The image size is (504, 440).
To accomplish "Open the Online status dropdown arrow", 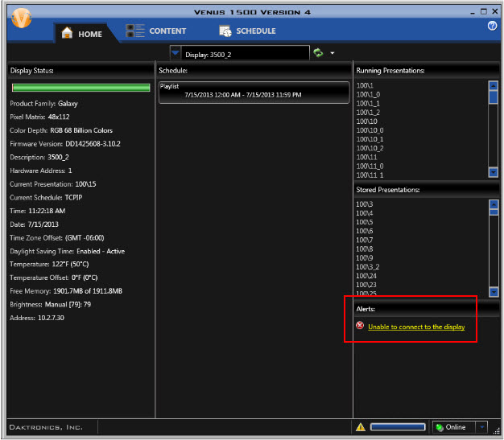I will pos(481,427).
